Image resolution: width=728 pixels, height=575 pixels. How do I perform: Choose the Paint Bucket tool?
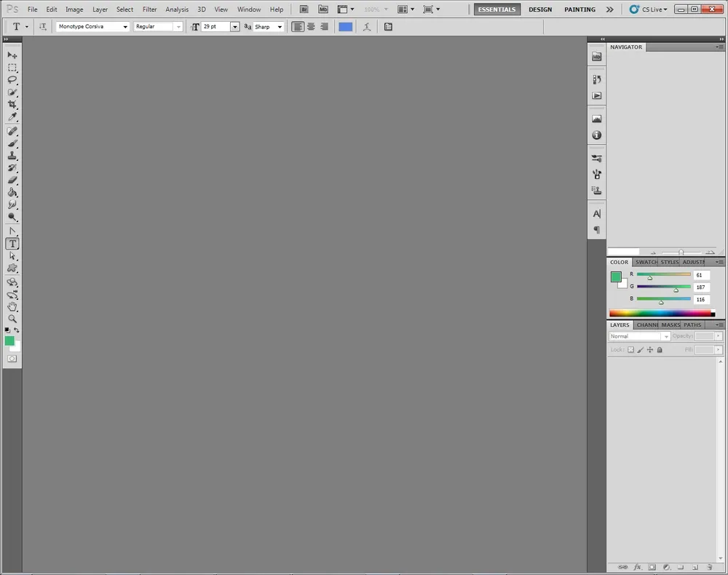pyautogui.click(x=12, y=193)
